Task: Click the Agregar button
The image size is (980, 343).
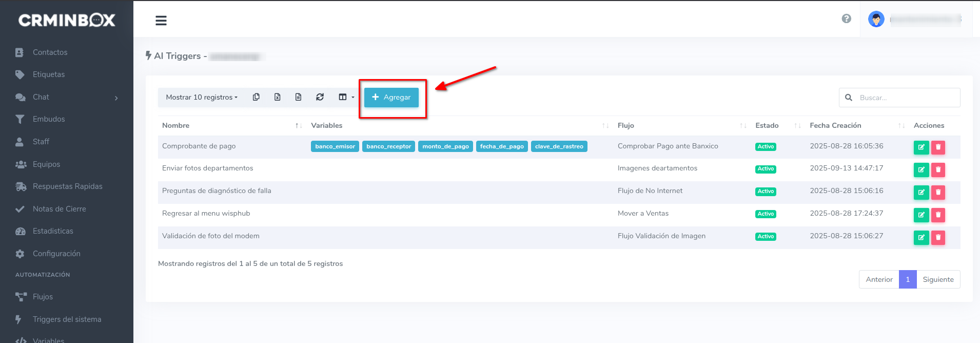Action: click(391, 97)
